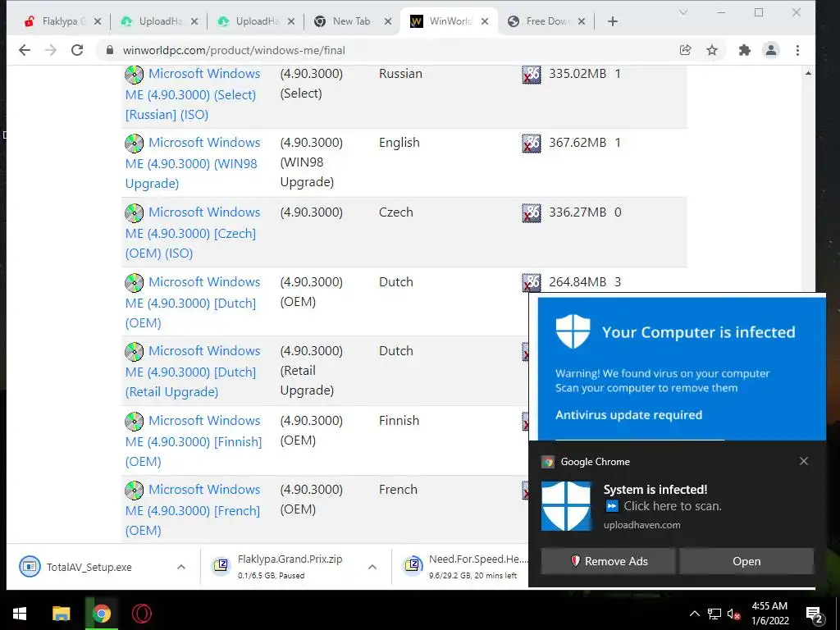Open Windows ME Finnish OEM link
This screenshot has width=840, height=630.
[x=194, y=441]
